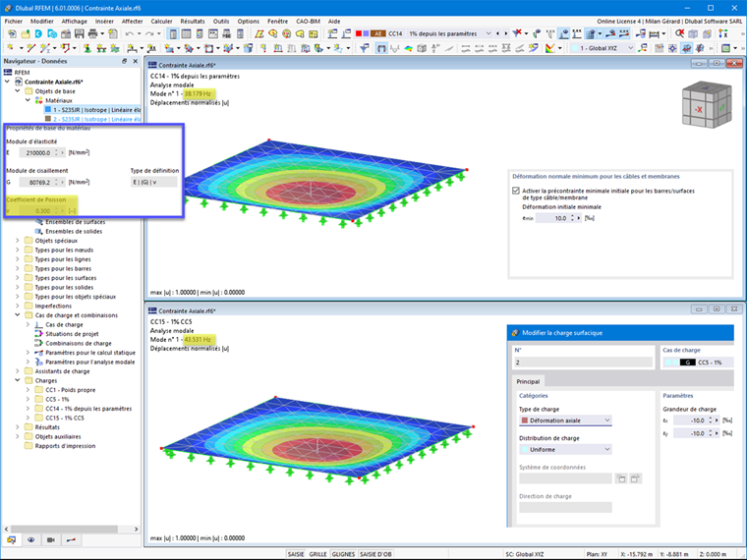The width and height of the screenshot is (747, 560).
Task: Toggle SAISIE D'OB in the status bar
Action: [375, 554]
